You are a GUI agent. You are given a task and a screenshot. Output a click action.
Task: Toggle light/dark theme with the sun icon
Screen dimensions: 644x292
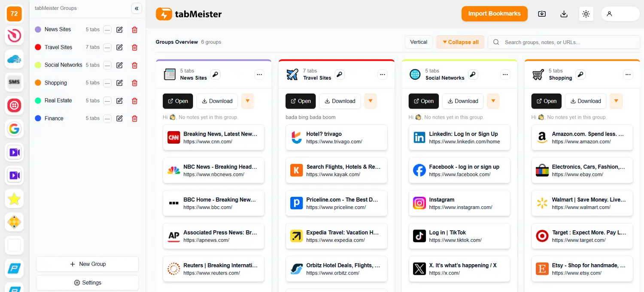pos(586,13)
